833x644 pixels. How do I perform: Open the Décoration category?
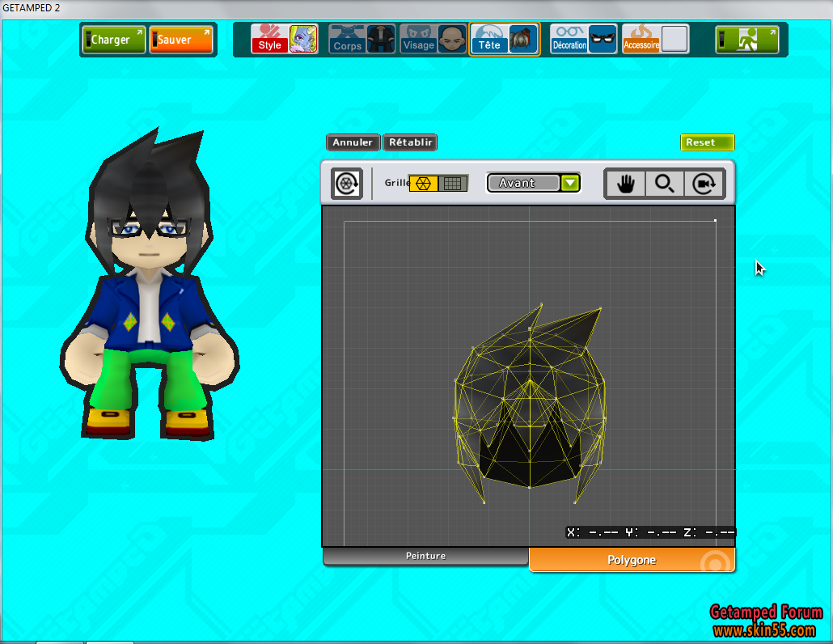[x=569, y=39]
